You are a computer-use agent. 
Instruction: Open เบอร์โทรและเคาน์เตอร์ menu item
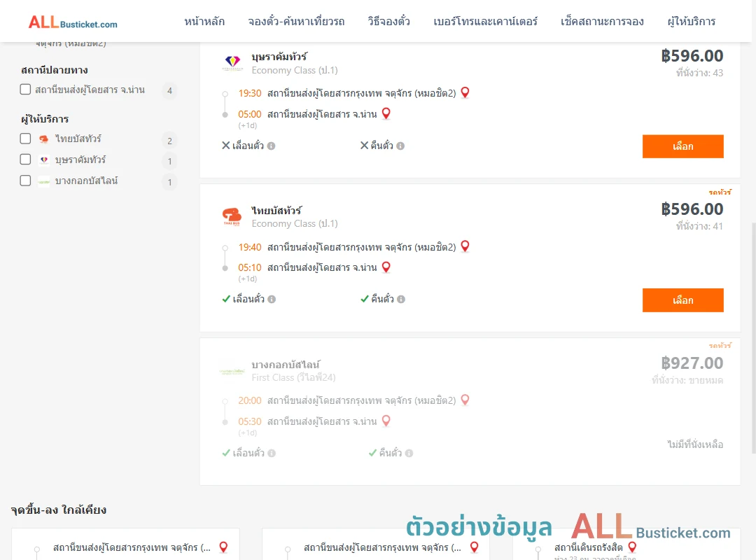[485, 22]
